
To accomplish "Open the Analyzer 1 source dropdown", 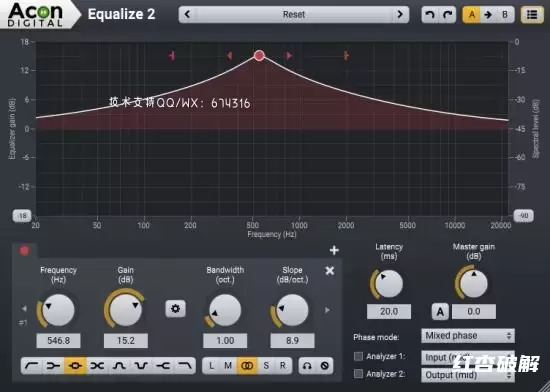I will [468, 357].
